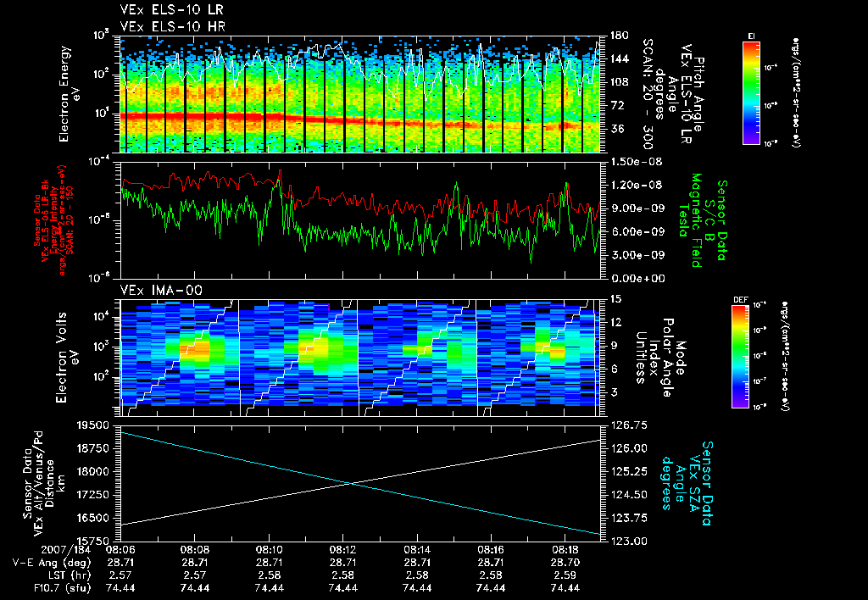This screenshot has width=868, height=600.
Task: Click the altitude and SZA line plot panel
Action: (360, 483)
